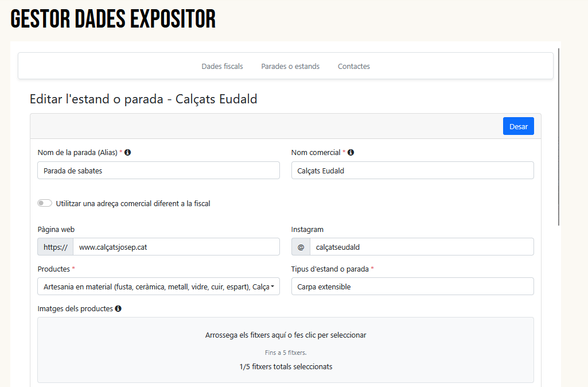Click the Gestor Dades Expositor heading
The image size is (588, 387).
113,20
